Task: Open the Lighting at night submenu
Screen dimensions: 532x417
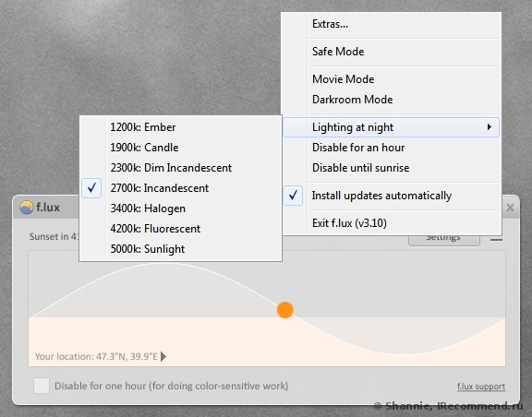Action: tap(392, 127)
